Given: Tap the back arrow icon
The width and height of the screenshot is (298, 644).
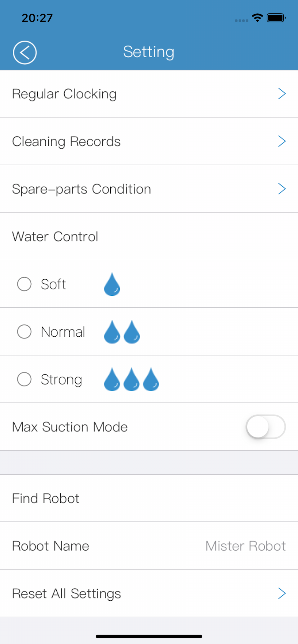Looking at the screenshot, I should [24, 52].
